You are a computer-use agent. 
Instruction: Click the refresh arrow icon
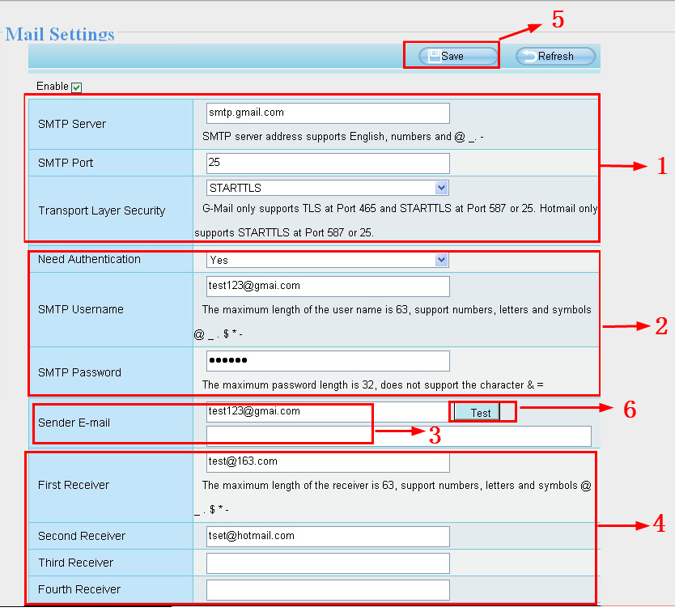530,57
